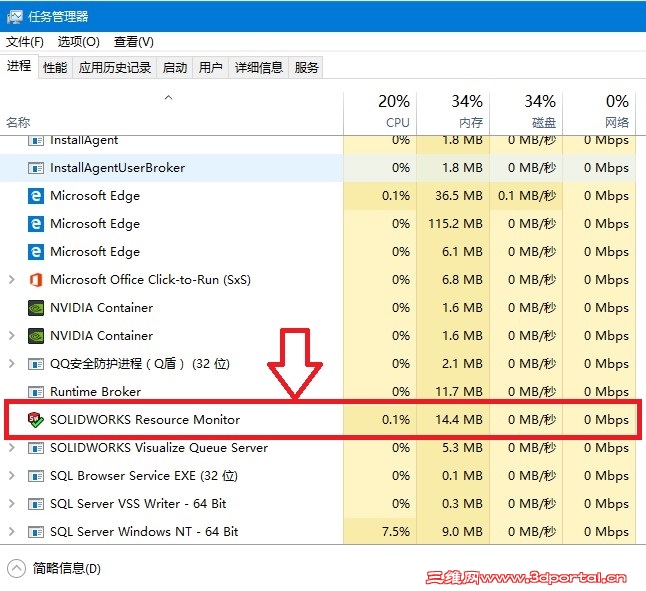Select the 进程 tab
The image size is (646, 591).
point(19,66)
